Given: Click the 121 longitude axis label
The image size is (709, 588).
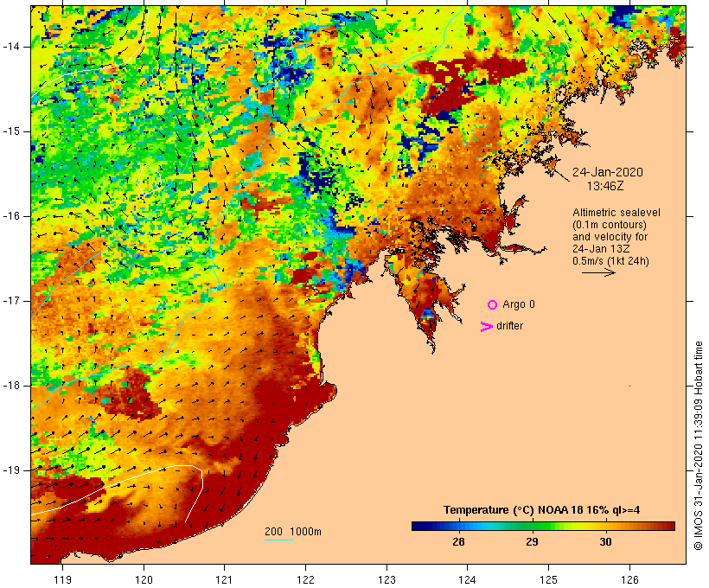Looking at the screenshot, I should tap(224, 579).
